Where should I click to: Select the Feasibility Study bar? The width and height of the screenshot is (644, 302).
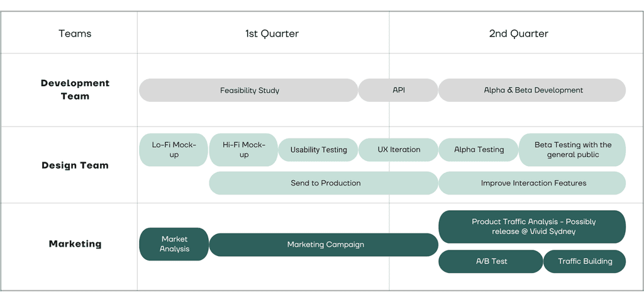pyautogui.click(x=248, y=90)
